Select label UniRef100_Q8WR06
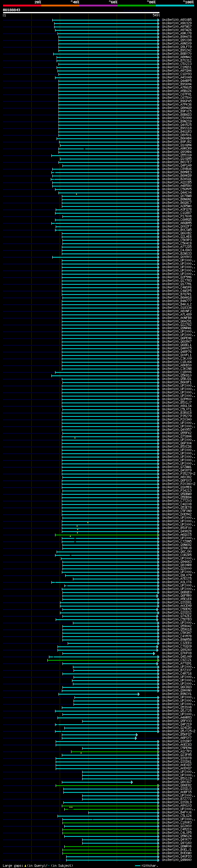Screen dimensions: 197x868 click(x=177, y=846)
